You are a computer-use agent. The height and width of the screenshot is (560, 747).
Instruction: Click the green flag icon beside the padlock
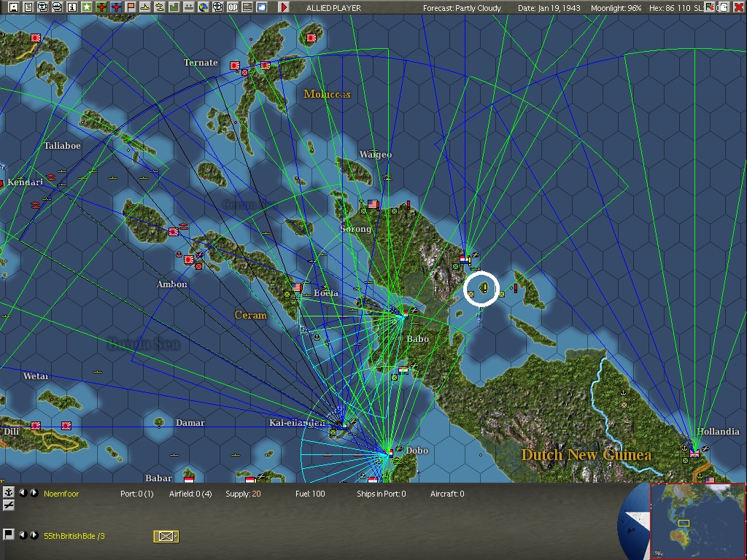pyautogui.click(x=711, y=7)
